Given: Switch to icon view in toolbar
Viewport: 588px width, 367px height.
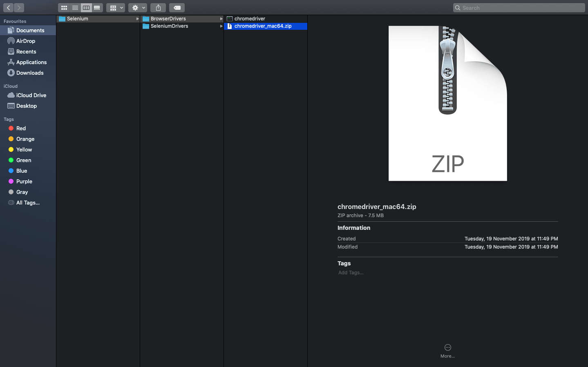Looking at the screenshot, I should point(64,8).
